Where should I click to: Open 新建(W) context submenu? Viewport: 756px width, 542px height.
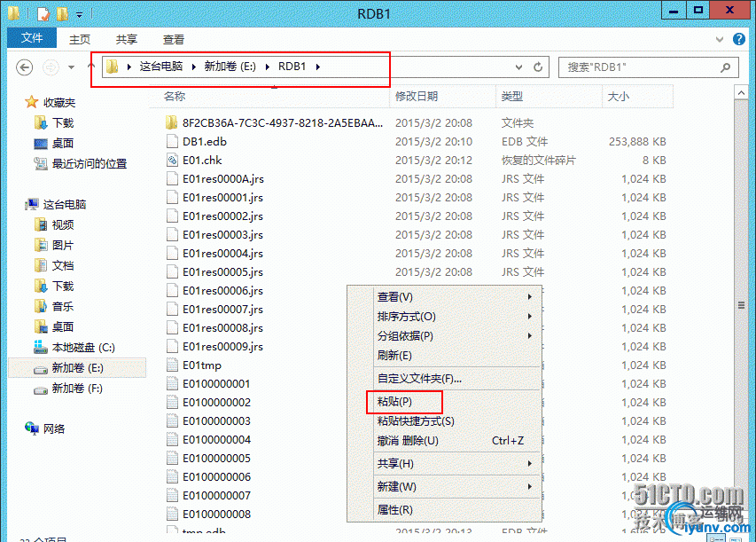[456, 486]
